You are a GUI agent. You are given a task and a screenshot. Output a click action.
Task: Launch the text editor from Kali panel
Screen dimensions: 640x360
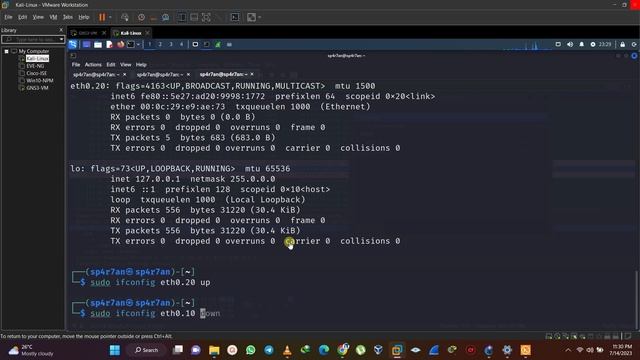(109, 44)
